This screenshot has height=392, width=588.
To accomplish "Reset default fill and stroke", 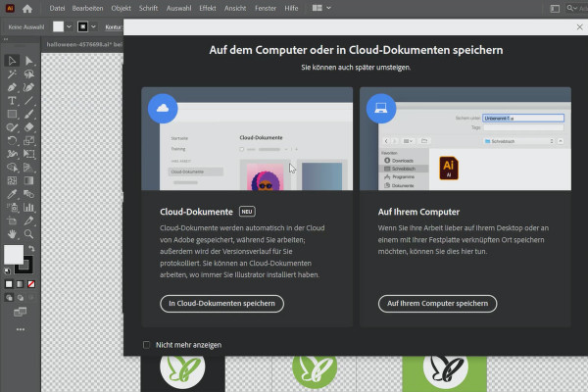I will coord(8,270).
